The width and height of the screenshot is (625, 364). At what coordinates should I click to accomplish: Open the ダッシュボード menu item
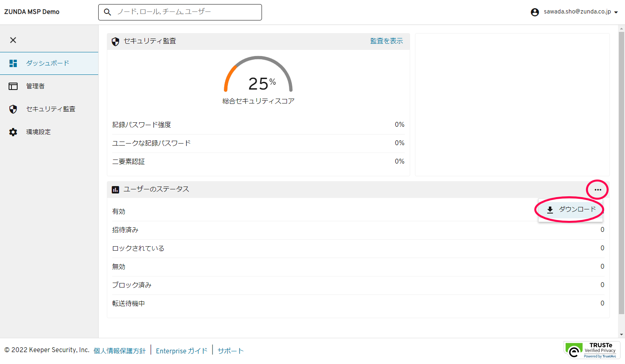pos(47,63)
